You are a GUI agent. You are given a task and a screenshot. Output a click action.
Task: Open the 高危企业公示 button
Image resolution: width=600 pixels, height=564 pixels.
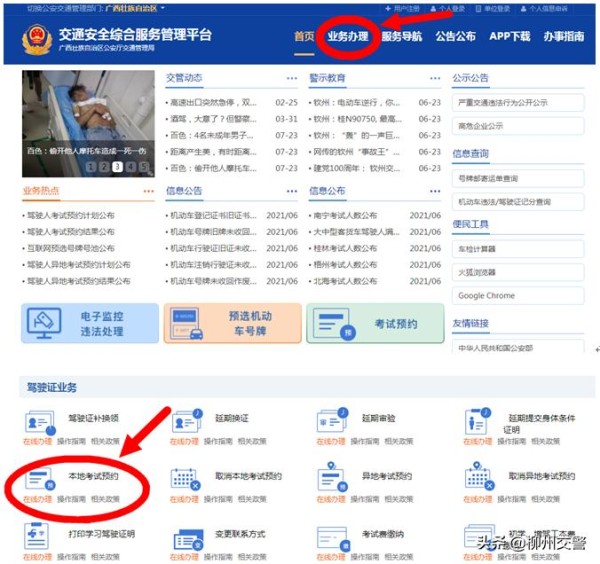pos(518,126)
